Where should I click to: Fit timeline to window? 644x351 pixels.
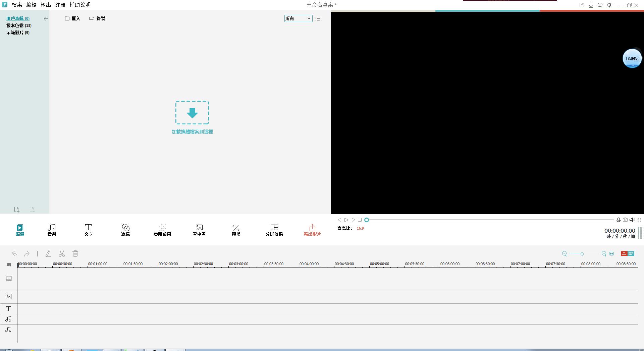(611, 254)
